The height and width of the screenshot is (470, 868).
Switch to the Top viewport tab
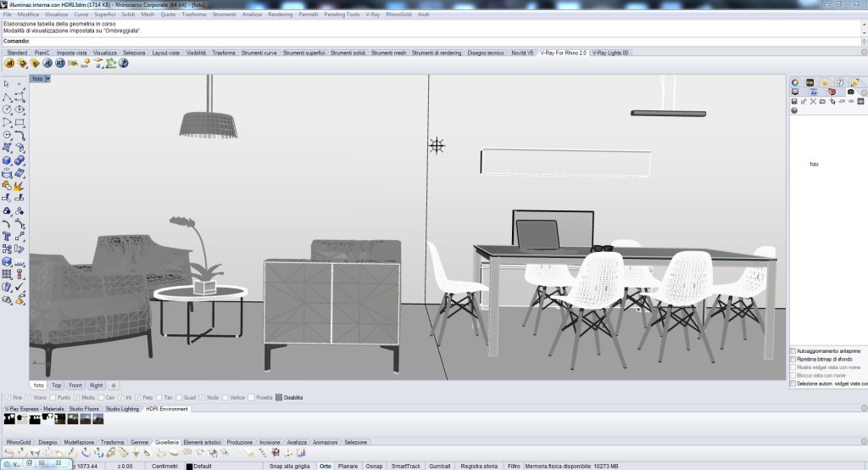pos(57,385)
